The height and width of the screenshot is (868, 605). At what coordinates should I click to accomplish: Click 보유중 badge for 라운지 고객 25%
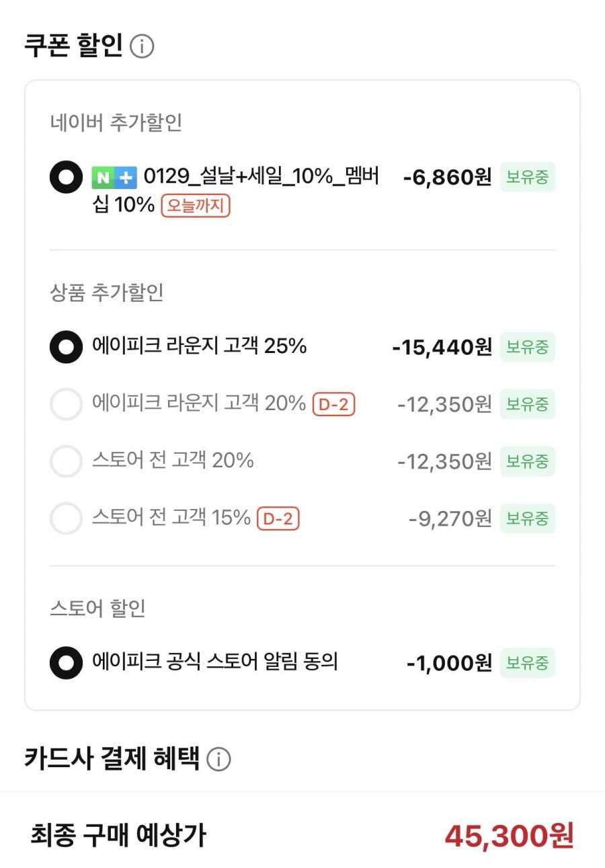[527, 347]
